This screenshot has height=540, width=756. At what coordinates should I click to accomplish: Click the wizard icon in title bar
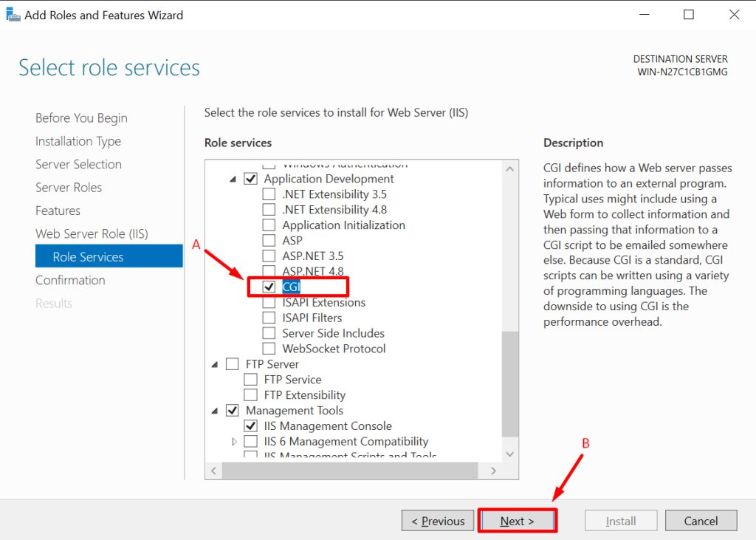[13, 15]
